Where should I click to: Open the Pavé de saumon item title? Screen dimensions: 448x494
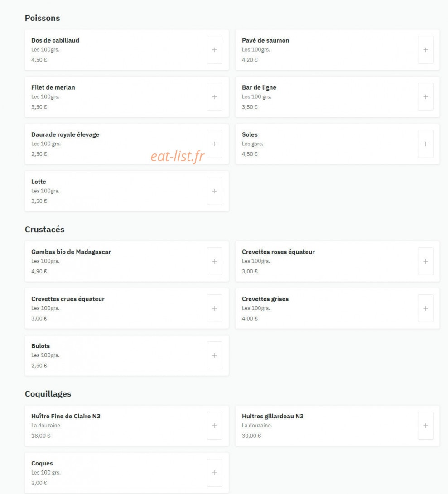[265, 40]
